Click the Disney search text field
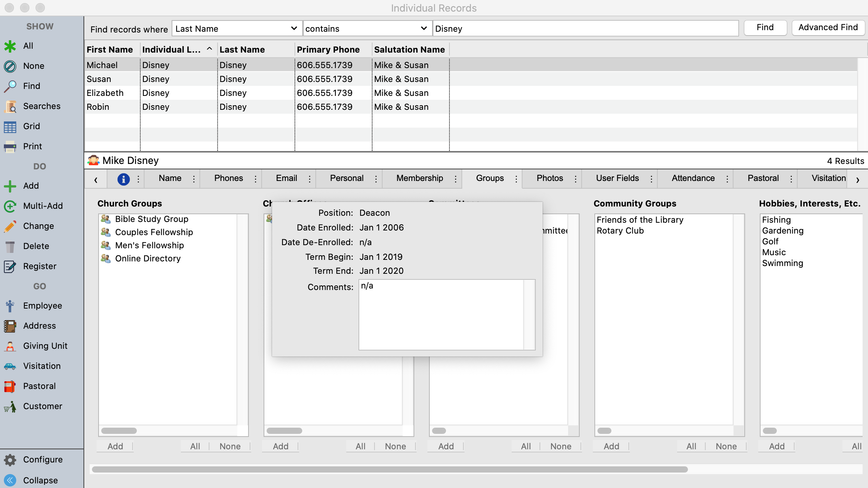This screenshot has height=488, width=868. pyautogui.click(x=585, y=29)
